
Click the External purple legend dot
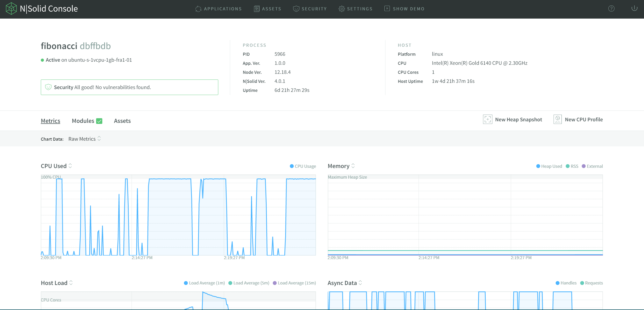[584, 166]
